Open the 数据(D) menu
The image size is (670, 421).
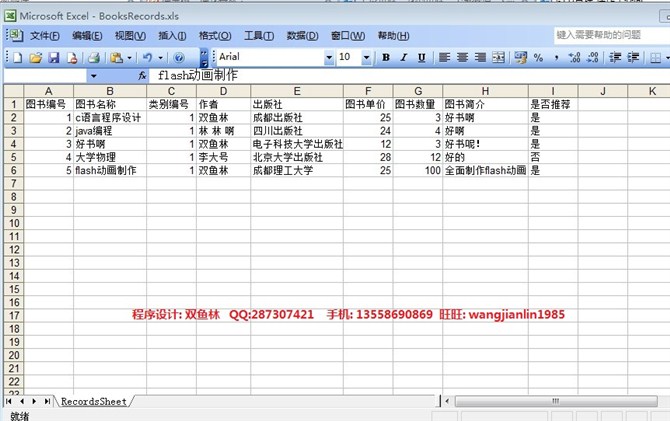pos(302,36)
